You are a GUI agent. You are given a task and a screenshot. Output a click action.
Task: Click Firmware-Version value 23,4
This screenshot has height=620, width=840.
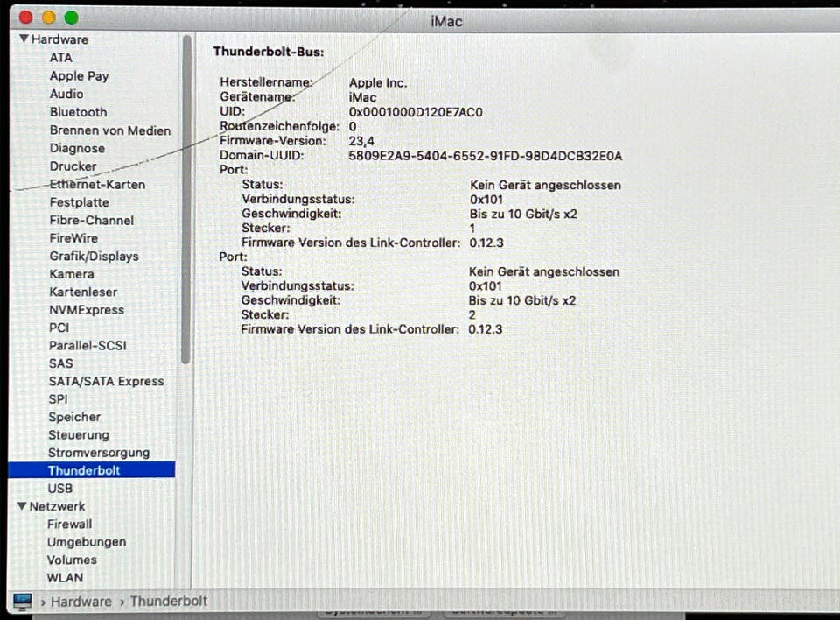pos(361,141)
